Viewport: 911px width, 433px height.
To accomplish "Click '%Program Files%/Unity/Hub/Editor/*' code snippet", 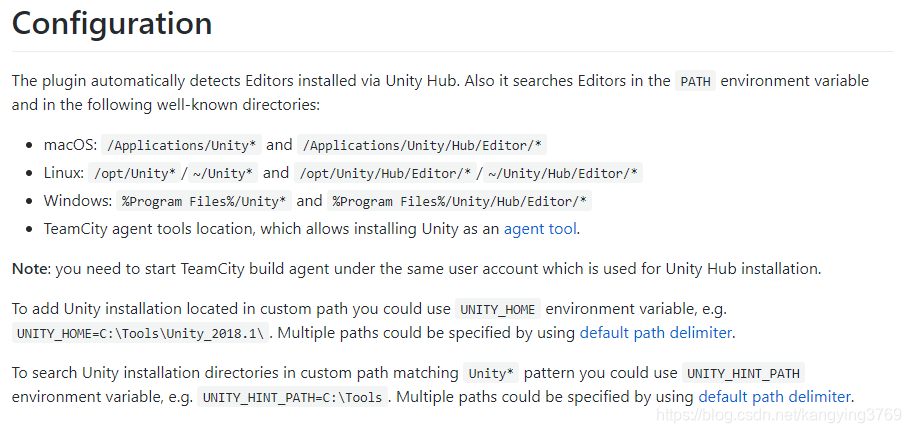I will click(x=460, y=202).
